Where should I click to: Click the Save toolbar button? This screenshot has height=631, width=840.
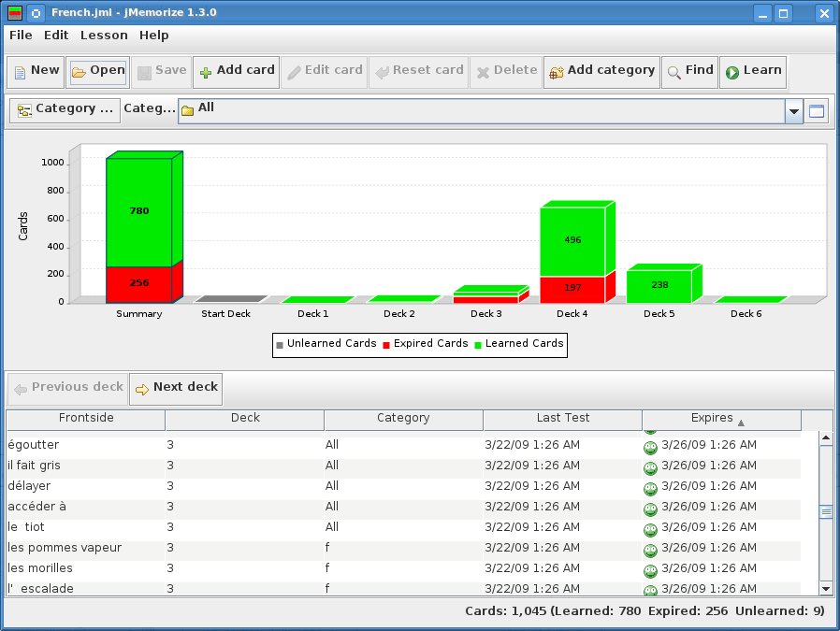(161, 72)
